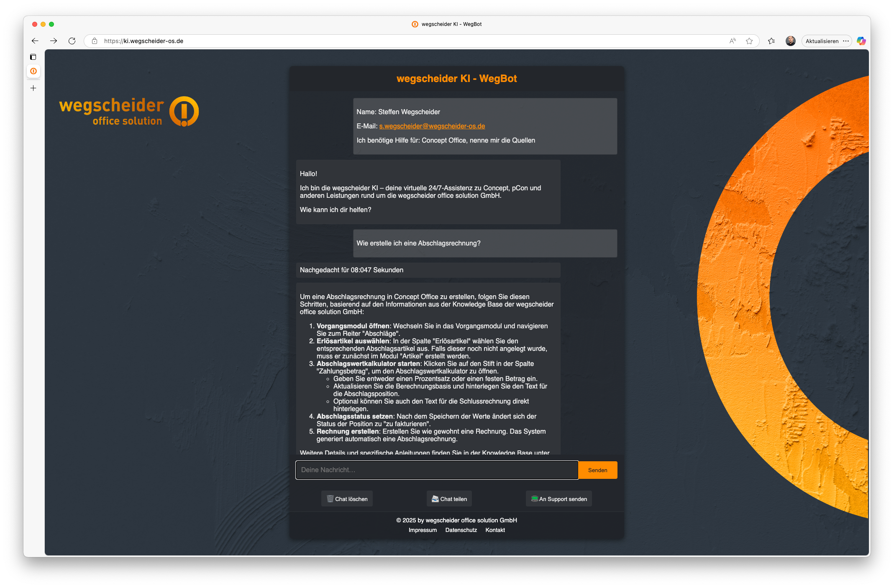
Task: Click the Rechnung erstellen step text
Action: [431, 435]
